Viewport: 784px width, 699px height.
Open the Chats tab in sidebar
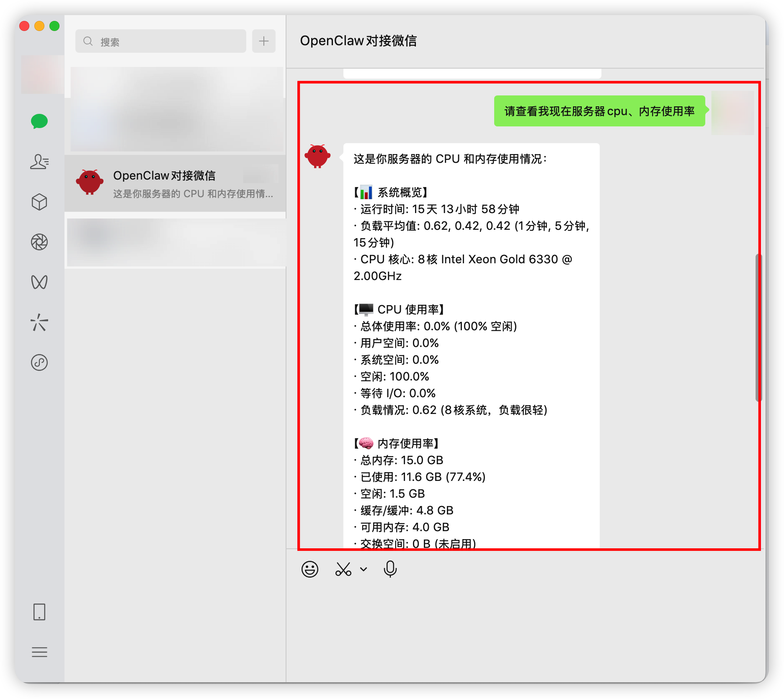[x=39, y=121]
